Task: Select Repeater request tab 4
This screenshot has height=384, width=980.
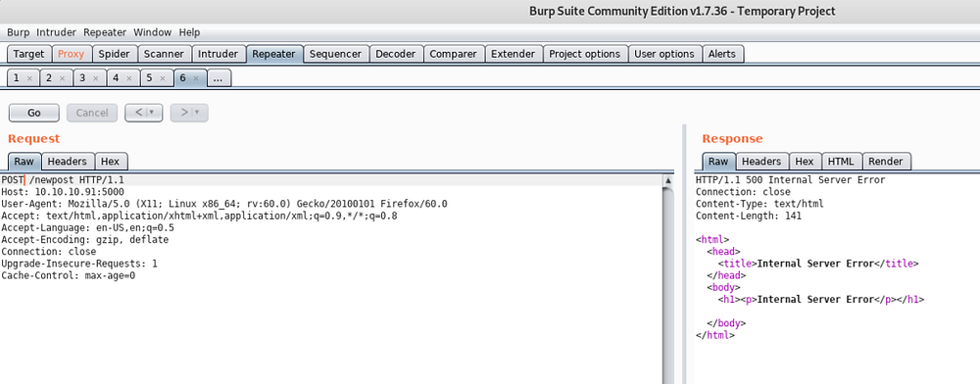Action: point(116,78)
